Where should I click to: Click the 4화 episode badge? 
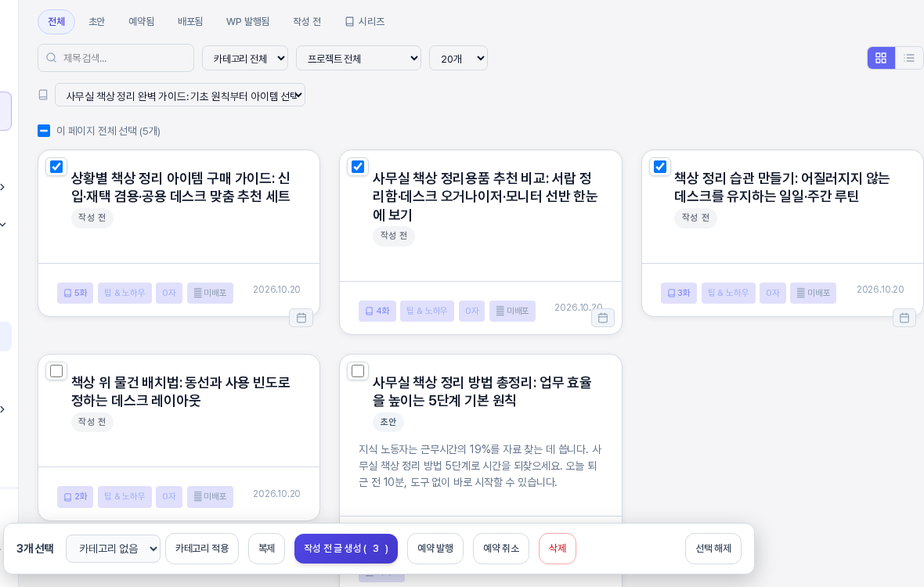coord(377,311)
